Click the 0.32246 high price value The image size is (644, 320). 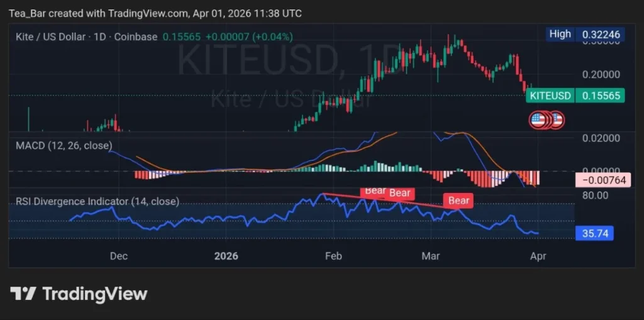coord(601,34)
